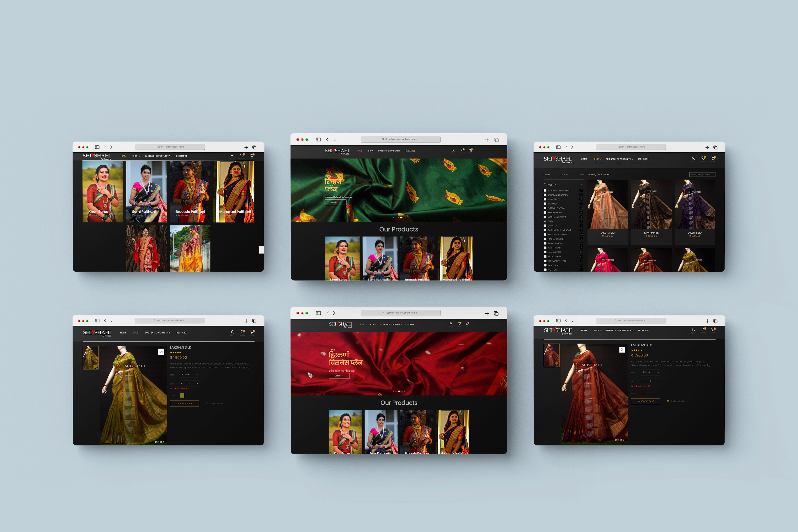Open a new tab in the green banner window
The width and height of the screenshot is (798, 532).
(x=487, y=140)
